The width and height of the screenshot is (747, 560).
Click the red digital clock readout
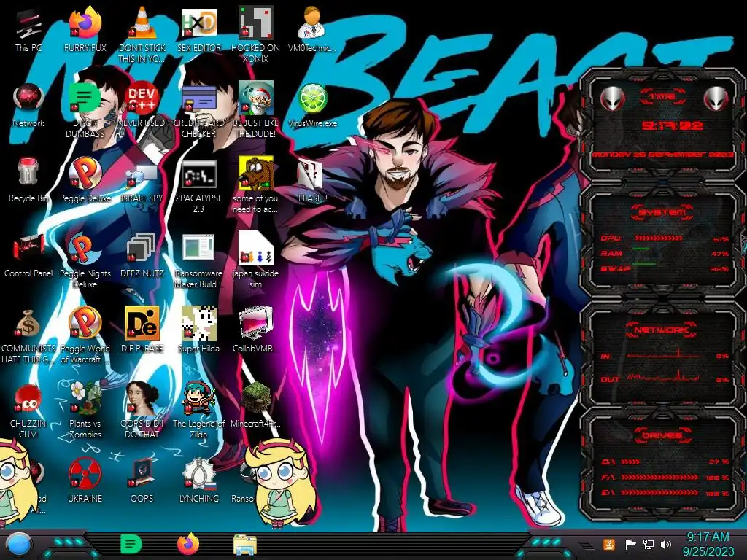pyautogui.click(x=672, y=126)
